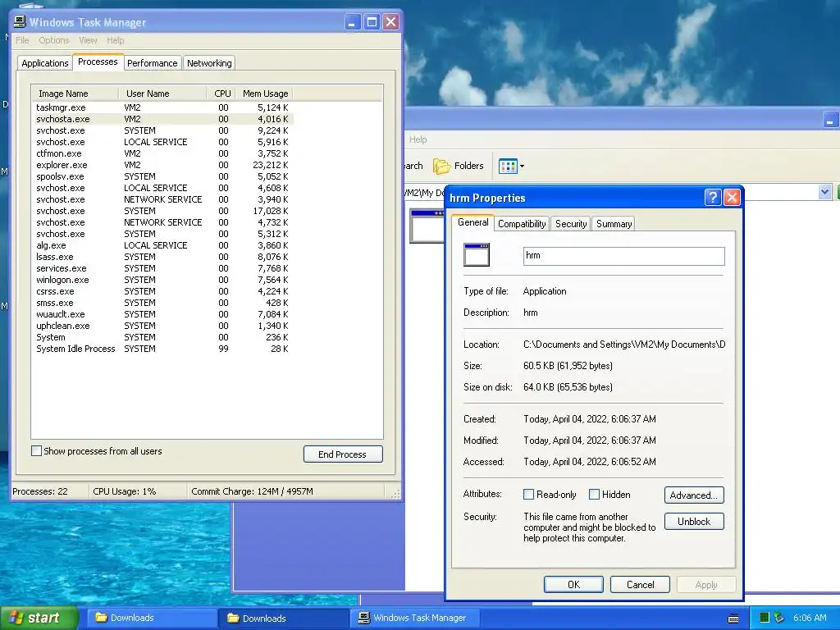Click Cancel in hrm Properties
840x630 pixels.
pos(640,584)
